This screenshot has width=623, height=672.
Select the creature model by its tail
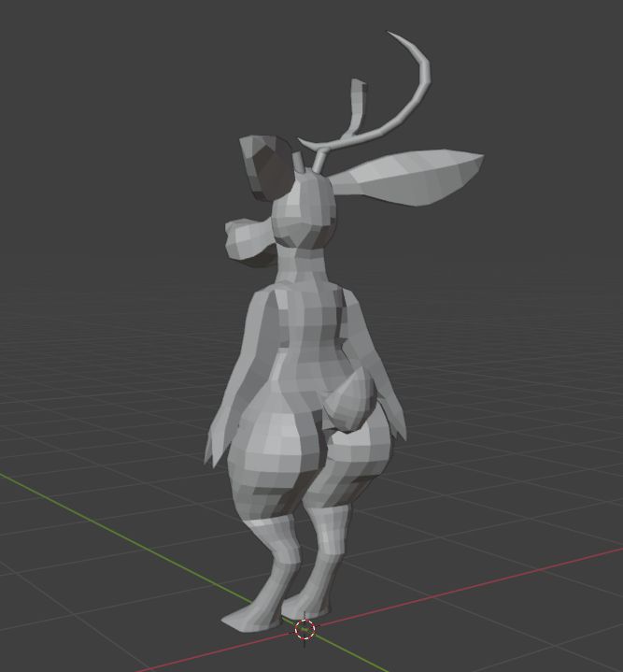click(x=352, y=399)
